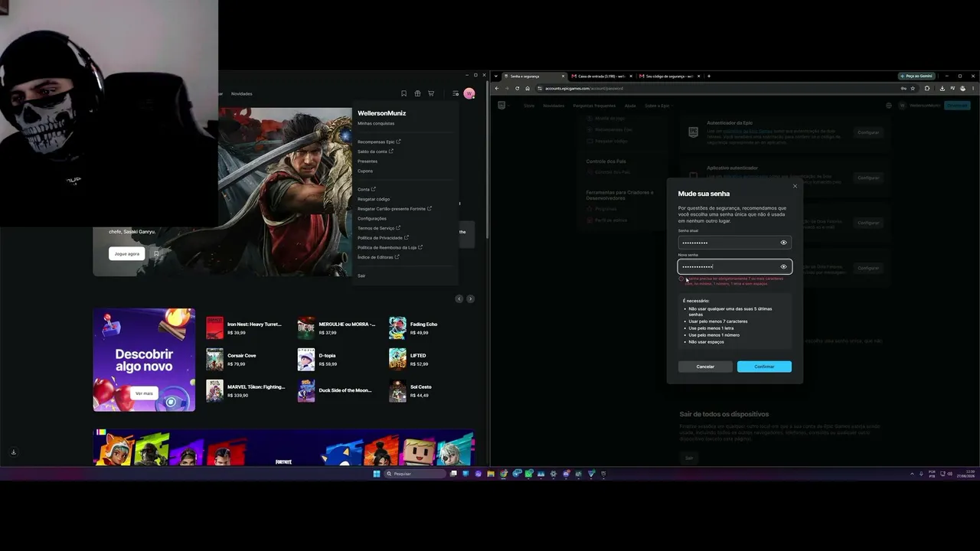Click the Nova senha password field
This screenshot has height=551, width=980.
point(735,266)
